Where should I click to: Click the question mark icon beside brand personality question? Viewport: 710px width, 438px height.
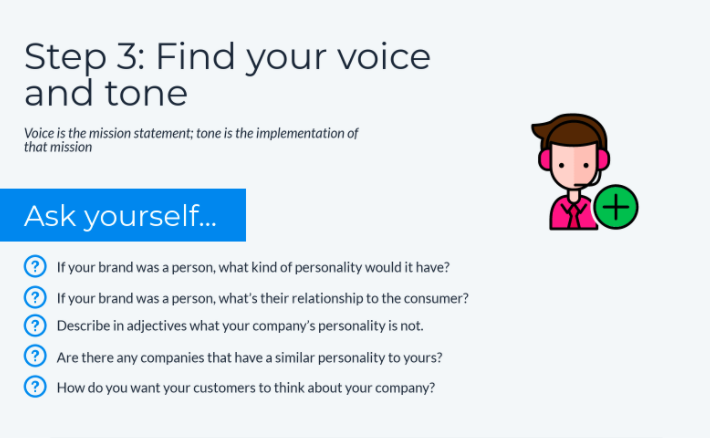[35, 266]
